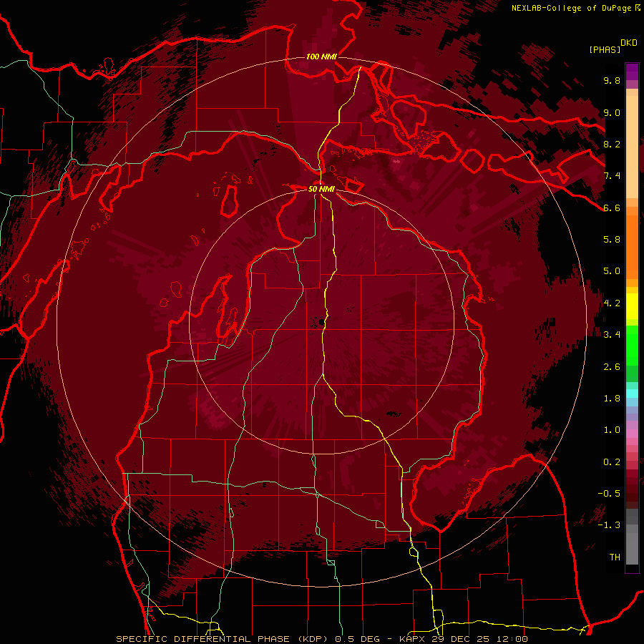Viewport: 644px width, 644px height.
Task: Click the 9.8 value on the color scale
Action: (x=612, y=80)
